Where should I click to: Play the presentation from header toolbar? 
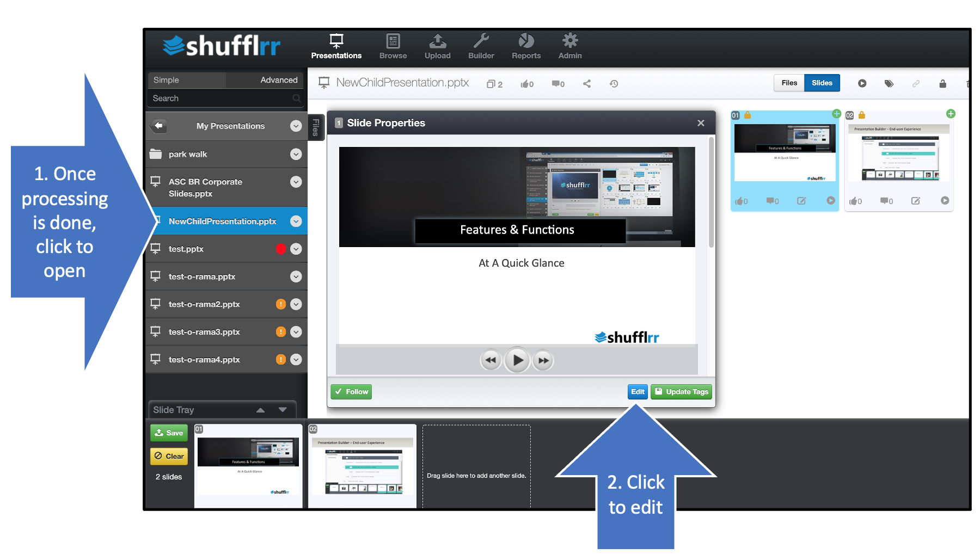[x=862, y=83]
